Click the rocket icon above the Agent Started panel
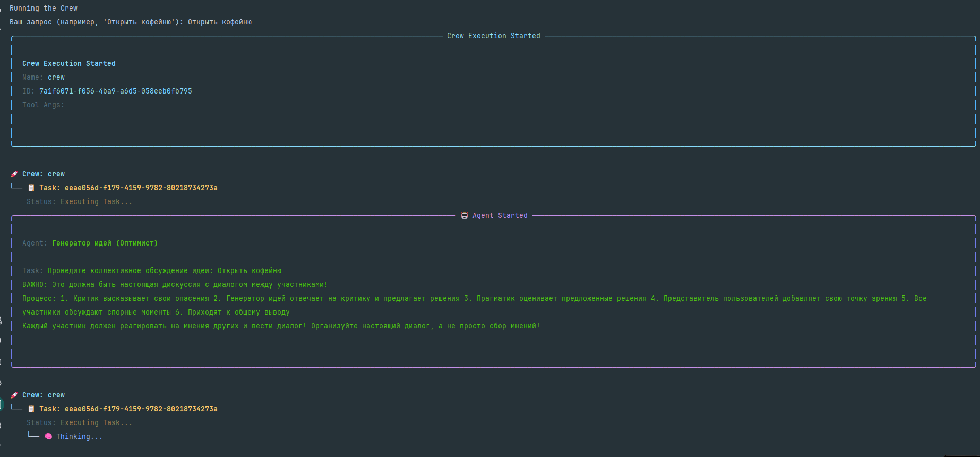The height and width of the screenshot is (457, 980). 14,174
